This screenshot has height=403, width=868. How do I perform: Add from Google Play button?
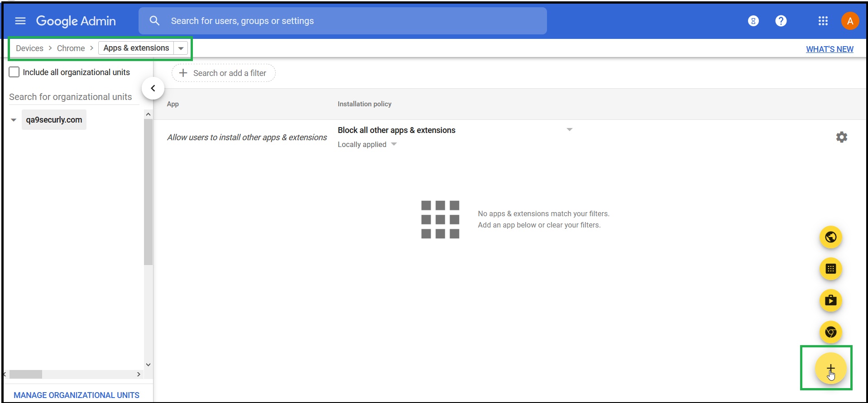point(831,300)
